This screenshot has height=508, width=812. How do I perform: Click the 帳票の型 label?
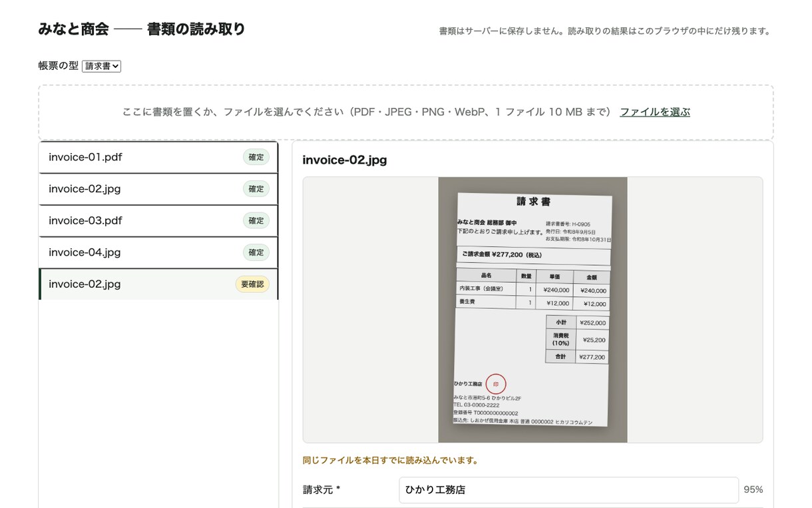coord(59,66)
